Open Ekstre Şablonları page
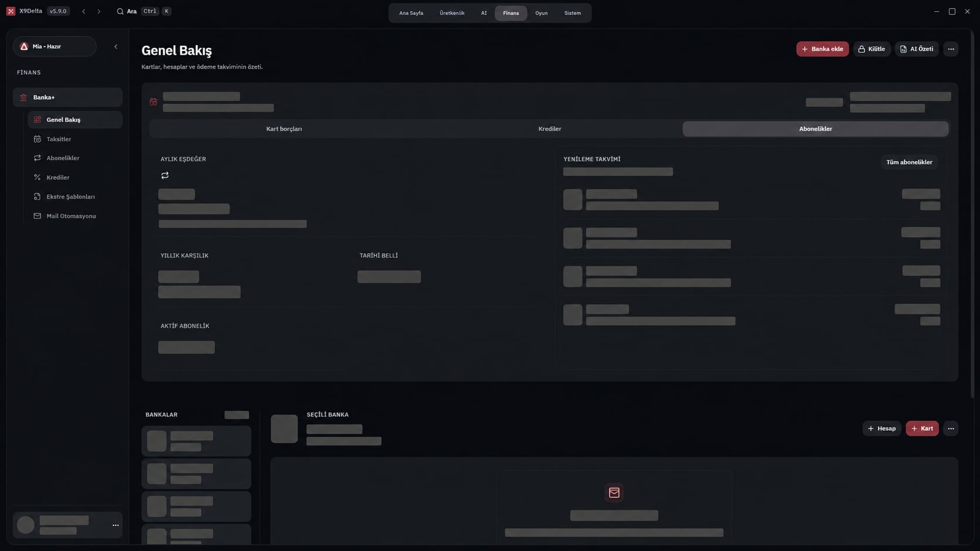 pos(75,197)
